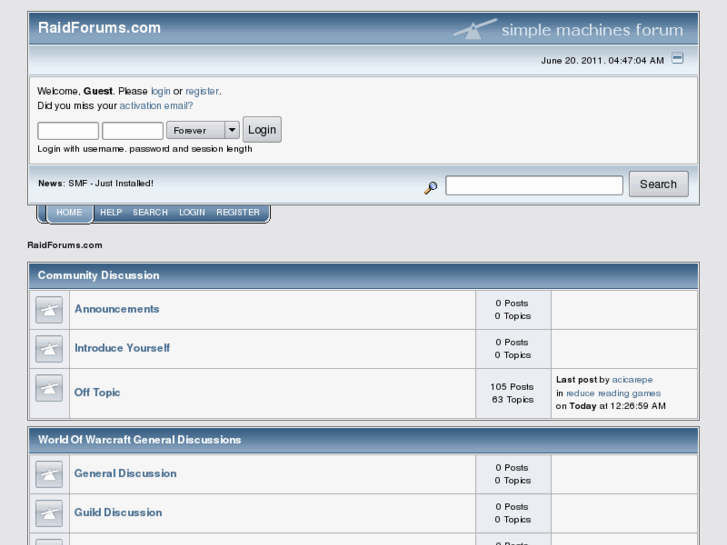Click the activation email link
This screenshot has width=727, height=545.
click(156, 106)
